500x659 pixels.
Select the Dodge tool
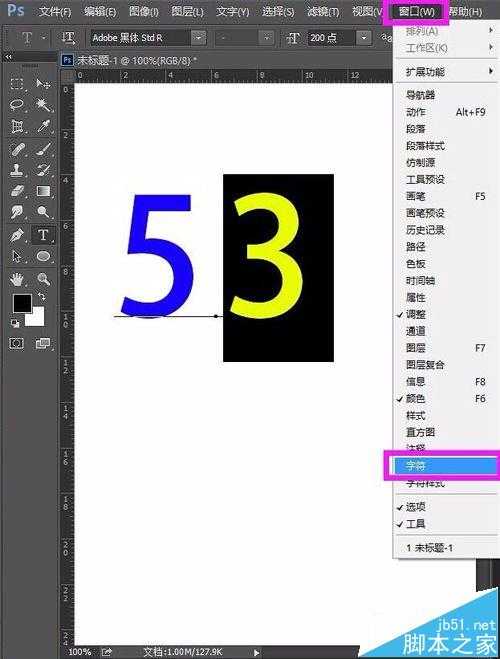[x=43, y=211]
